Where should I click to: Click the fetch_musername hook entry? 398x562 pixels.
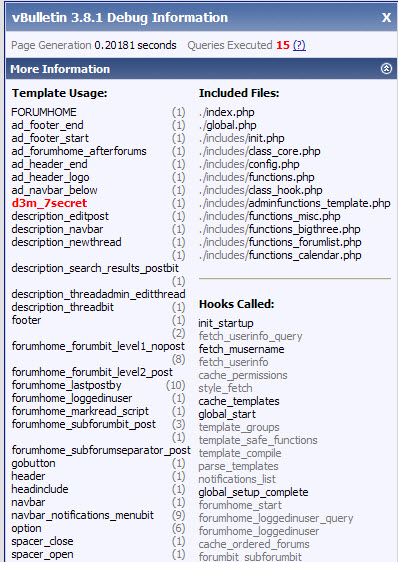[x=241, y=349]
